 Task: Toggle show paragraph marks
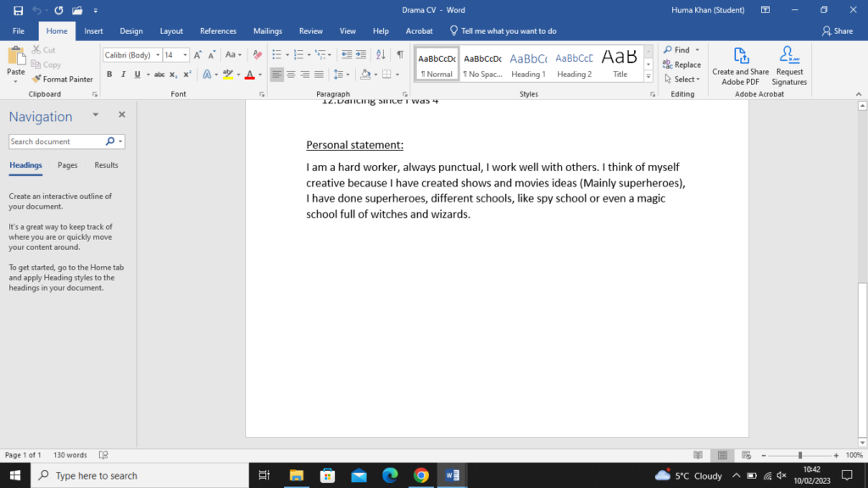click(400, 55)
